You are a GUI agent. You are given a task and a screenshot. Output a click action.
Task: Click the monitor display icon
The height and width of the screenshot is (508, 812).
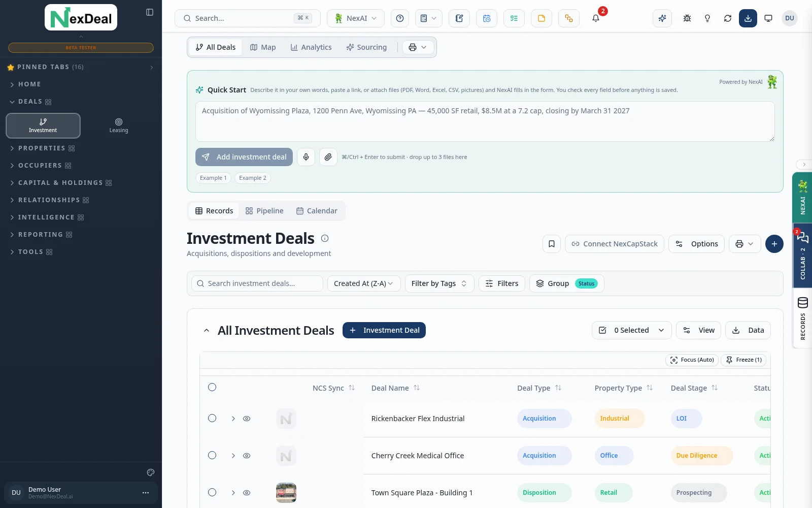tap(768, 18)
